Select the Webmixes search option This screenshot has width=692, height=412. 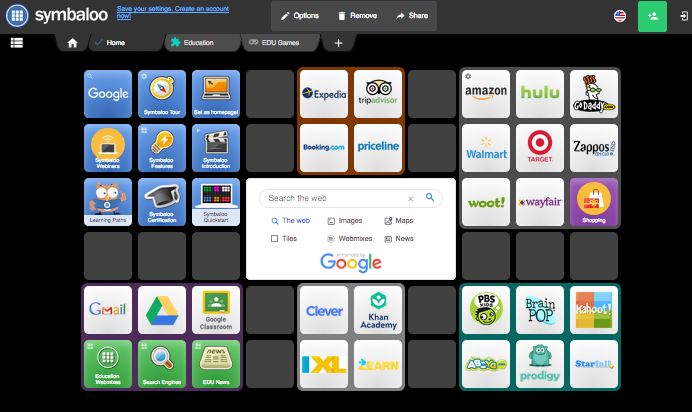coord(350,239)
